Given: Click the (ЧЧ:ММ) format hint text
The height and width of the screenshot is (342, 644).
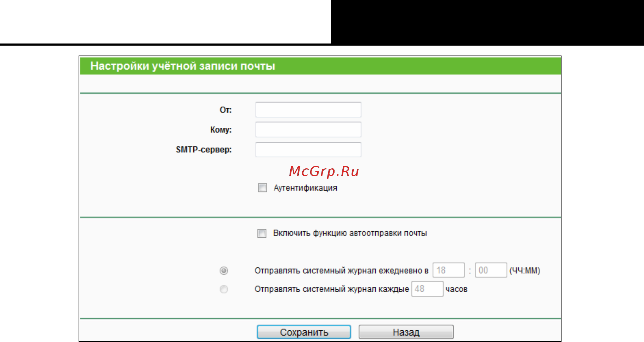Looking at the screenshot, I should pyautogui.click(x=525, y=271).
